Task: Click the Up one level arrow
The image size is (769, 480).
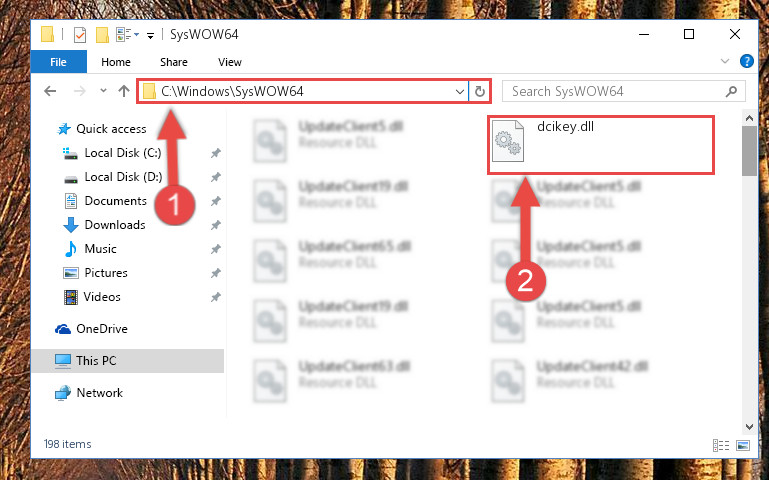Action: 124,91
